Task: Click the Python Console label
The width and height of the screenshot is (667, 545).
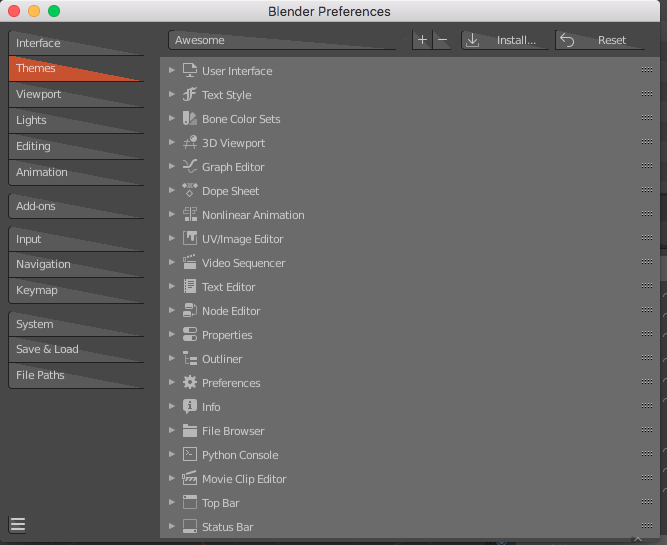Action: (240, 455)
